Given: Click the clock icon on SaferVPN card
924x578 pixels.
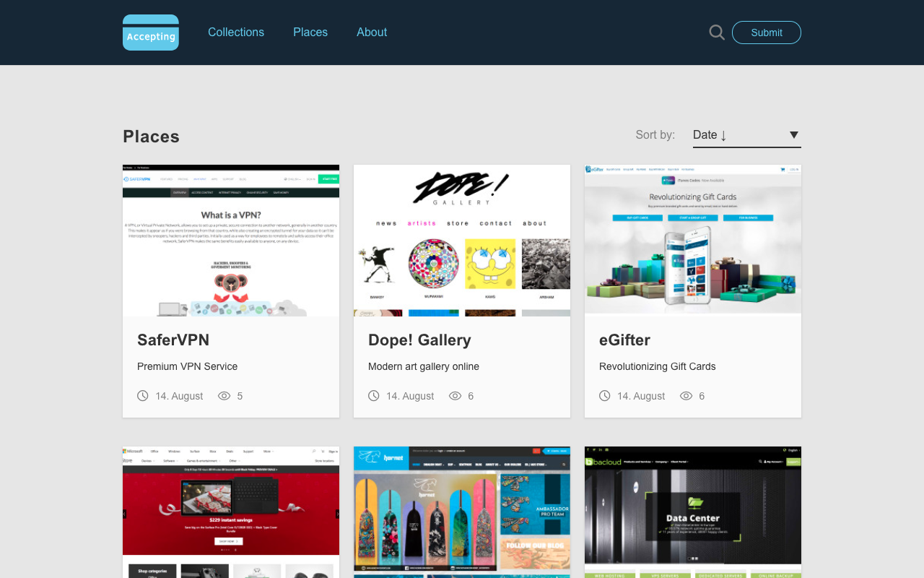Looking at the screenshot, I should (143, 396).
